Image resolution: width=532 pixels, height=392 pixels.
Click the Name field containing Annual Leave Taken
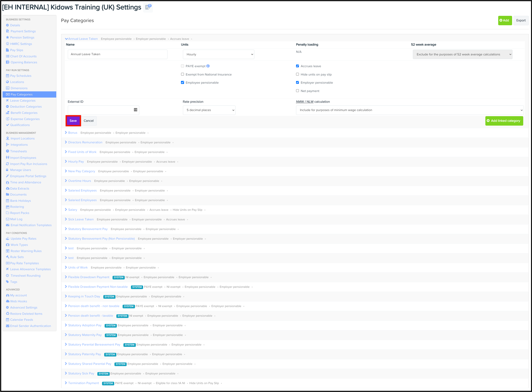tap(117, 54)
